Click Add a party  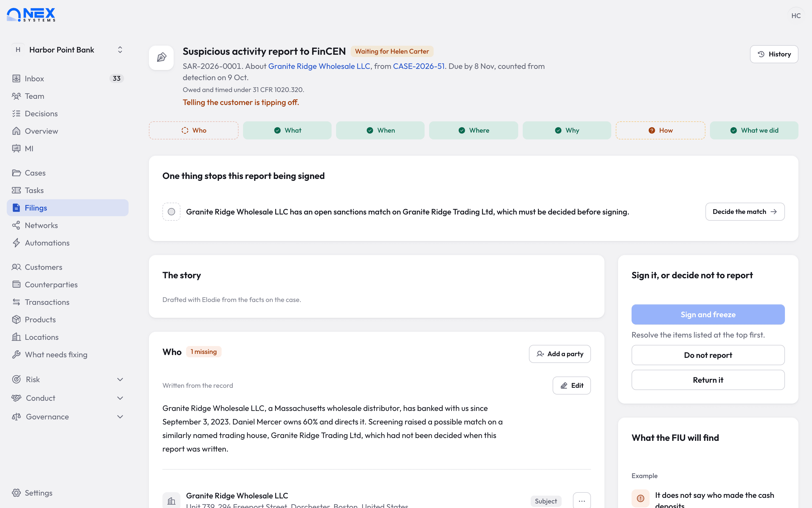(560, 354)
